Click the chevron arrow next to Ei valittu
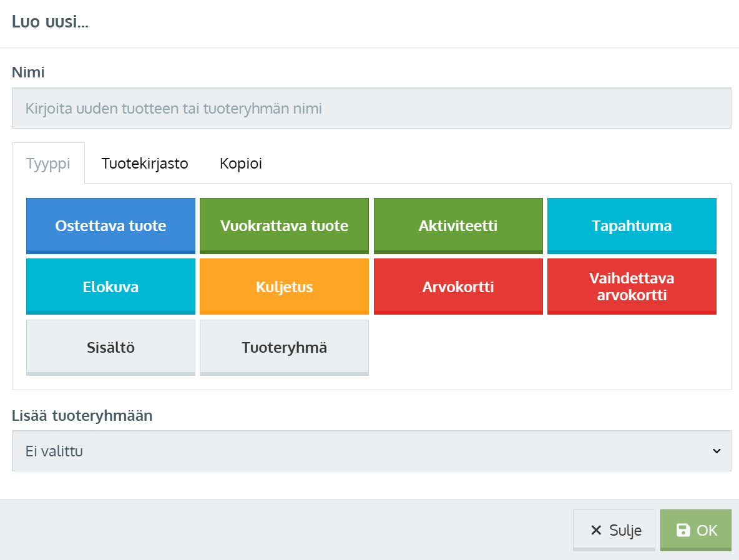This screenshot has height=560, width=739. [x=717, y=451]
